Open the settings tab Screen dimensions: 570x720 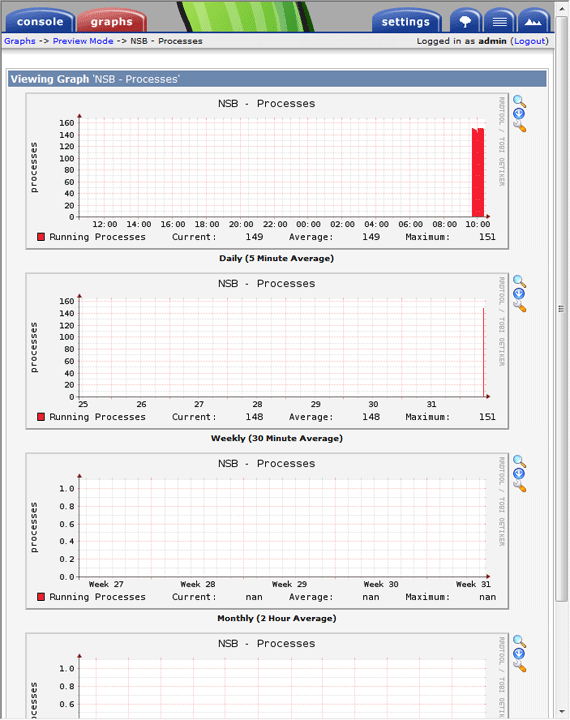(x=406, y=22)
